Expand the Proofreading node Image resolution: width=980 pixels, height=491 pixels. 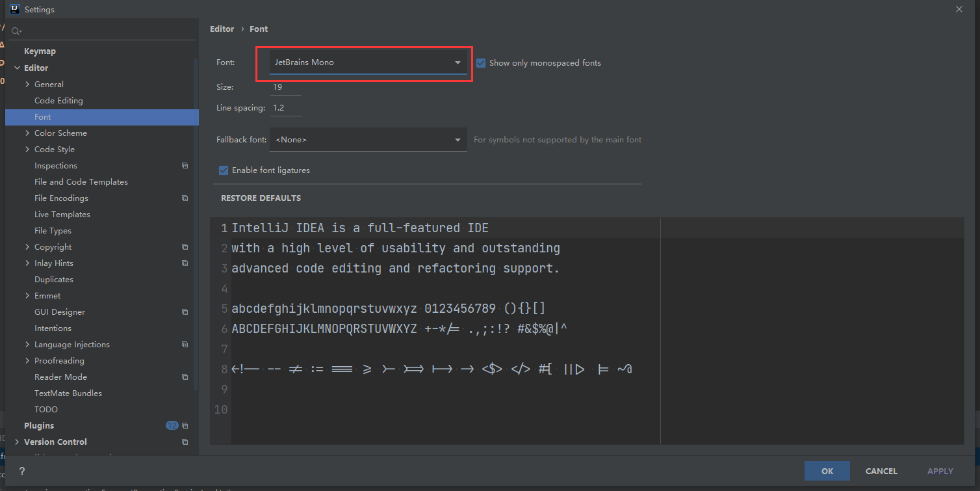[x=27, y=361]
